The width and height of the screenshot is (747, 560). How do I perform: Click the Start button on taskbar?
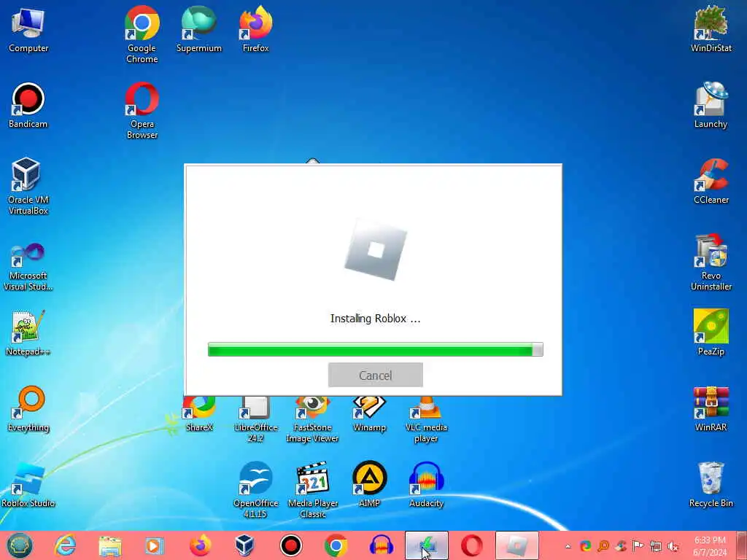pyautogui.click(x=20, y=545)
